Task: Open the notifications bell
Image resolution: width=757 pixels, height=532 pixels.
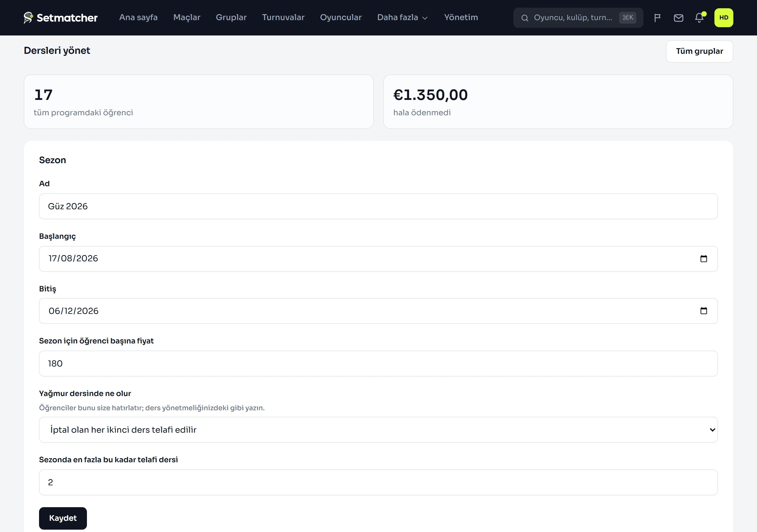Action: click(699, 18)
